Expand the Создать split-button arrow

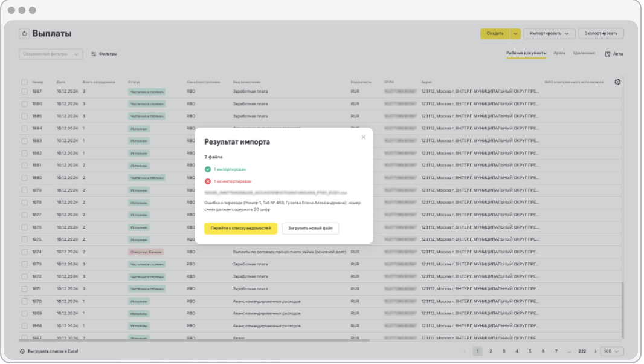515,34
